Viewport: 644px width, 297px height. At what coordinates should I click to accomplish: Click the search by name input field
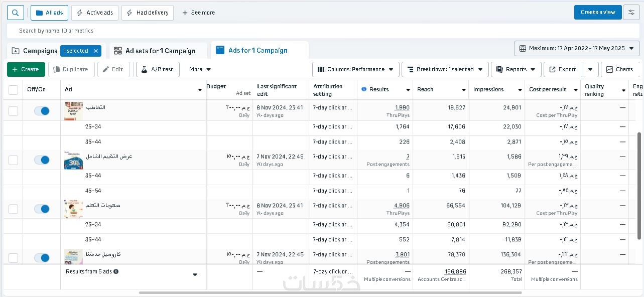pyautogui.click(x=201, y=31)
